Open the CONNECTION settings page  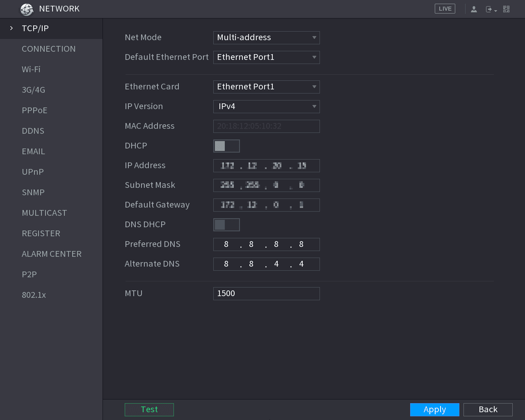pos(51,49)
